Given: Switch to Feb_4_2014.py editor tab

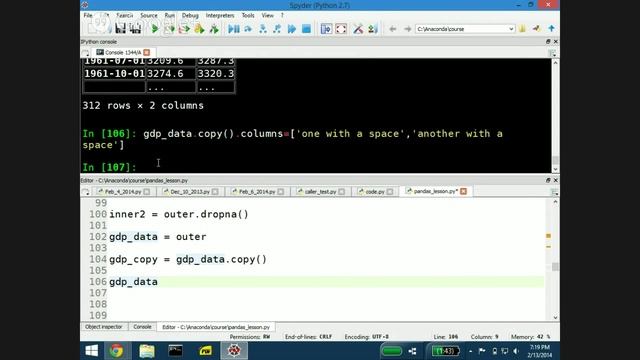Looking at the screenshot, I should pyautogui.click(x=123, y=191).
